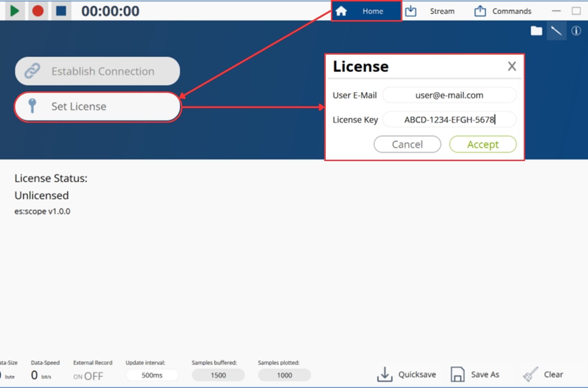Close the License dialog with X
The height and width of the screenshot is (388, 588).
[512, 66]
